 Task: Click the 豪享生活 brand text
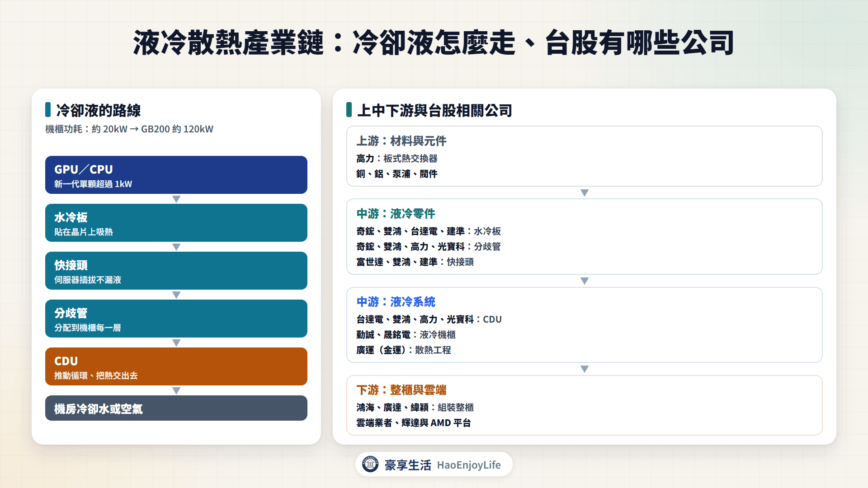[408, 465]
